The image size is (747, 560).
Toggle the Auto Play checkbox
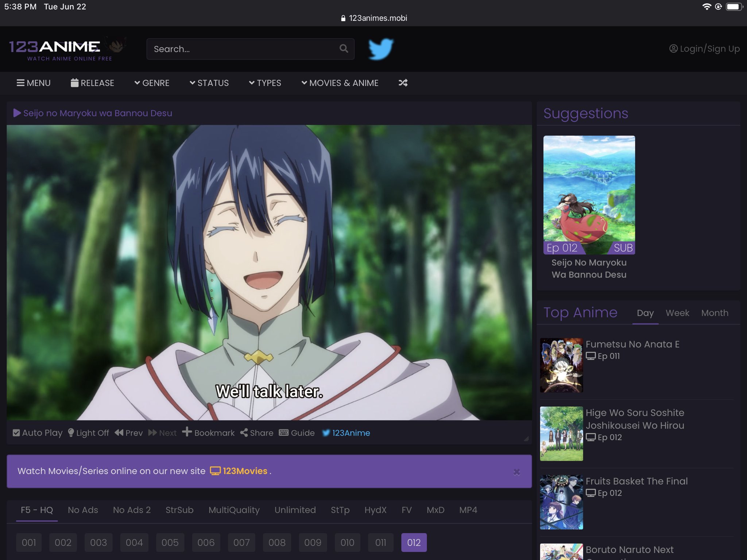click(38, 433)
